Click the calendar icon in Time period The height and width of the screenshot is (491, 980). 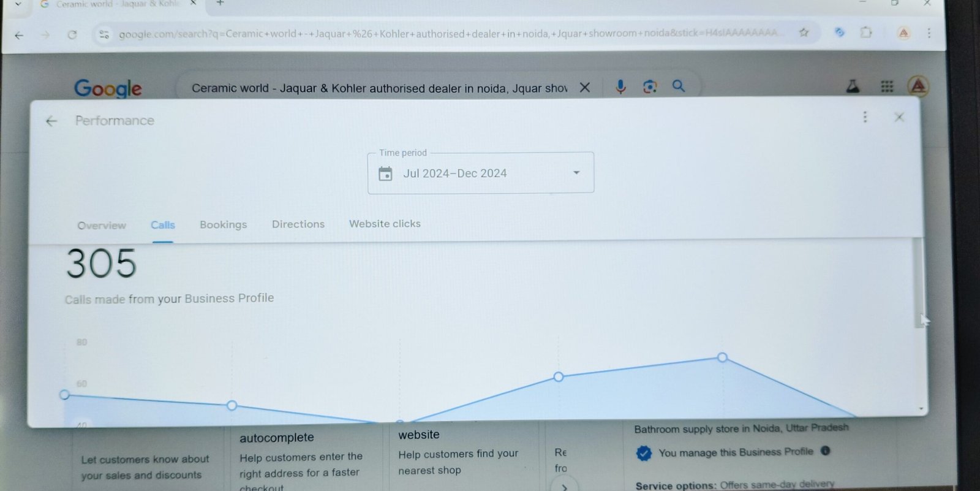[385, 174]
